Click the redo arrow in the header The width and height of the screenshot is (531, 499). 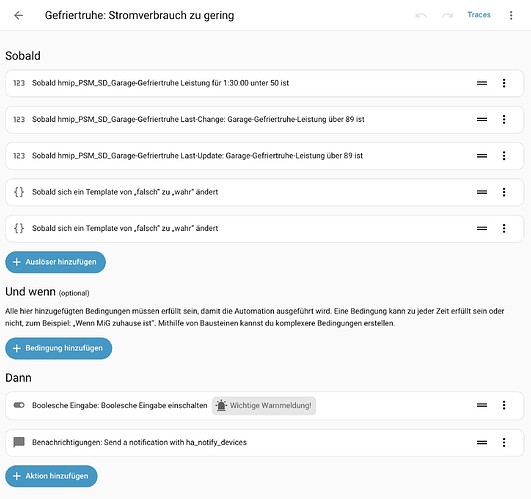tap(447, 15)
